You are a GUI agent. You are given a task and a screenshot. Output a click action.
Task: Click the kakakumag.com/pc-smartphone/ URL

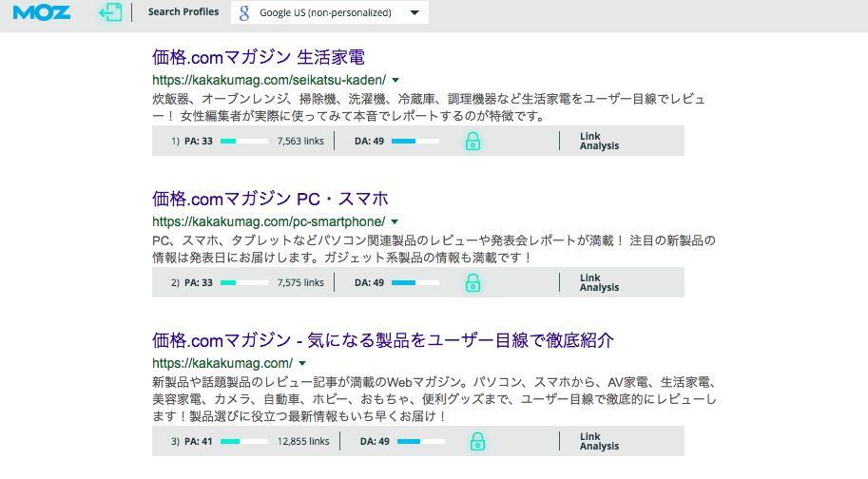pos(268,221)
